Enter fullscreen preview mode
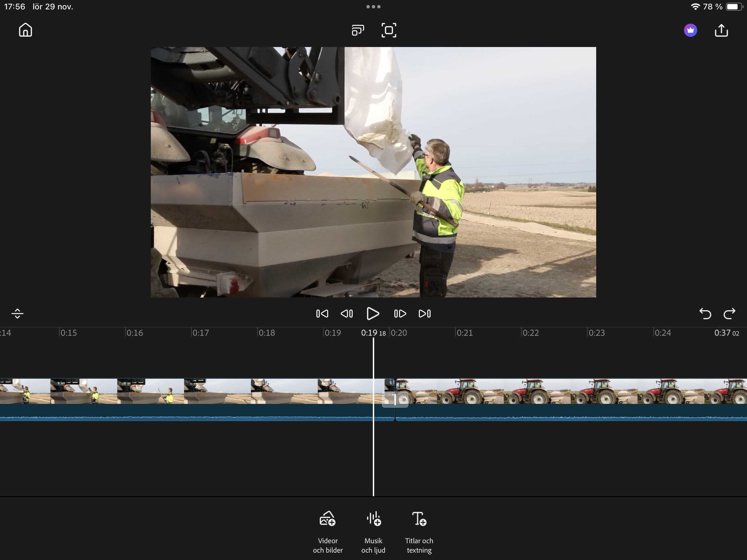 [x=389, y=30]
